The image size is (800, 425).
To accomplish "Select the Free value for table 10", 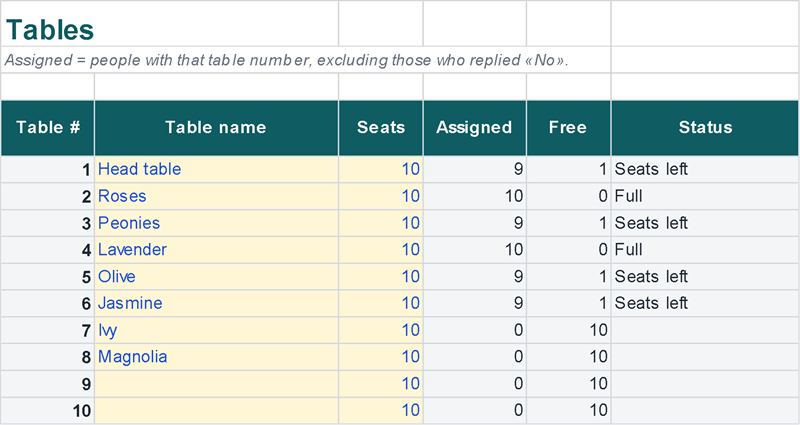I will point(568,411).
